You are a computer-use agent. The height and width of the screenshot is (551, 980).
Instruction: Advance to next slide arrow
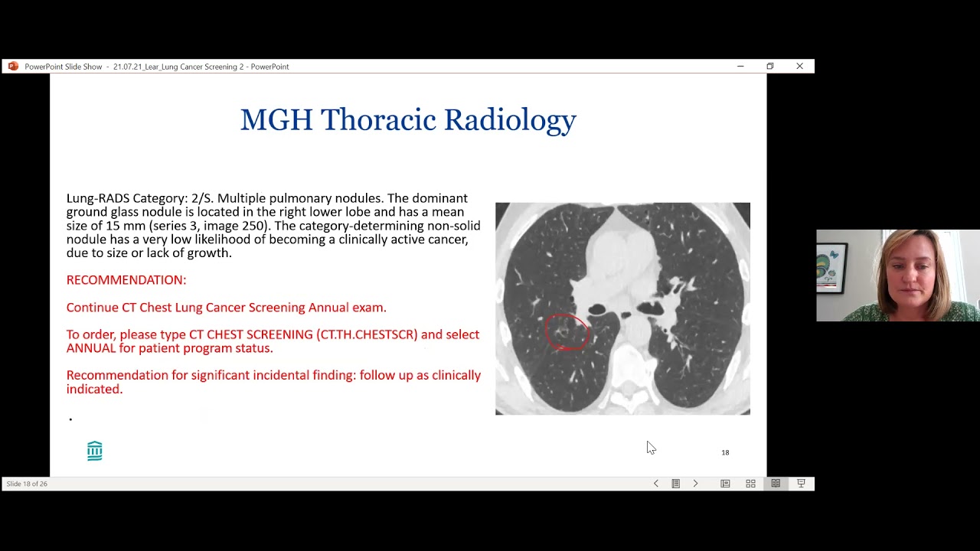point(695,484)
